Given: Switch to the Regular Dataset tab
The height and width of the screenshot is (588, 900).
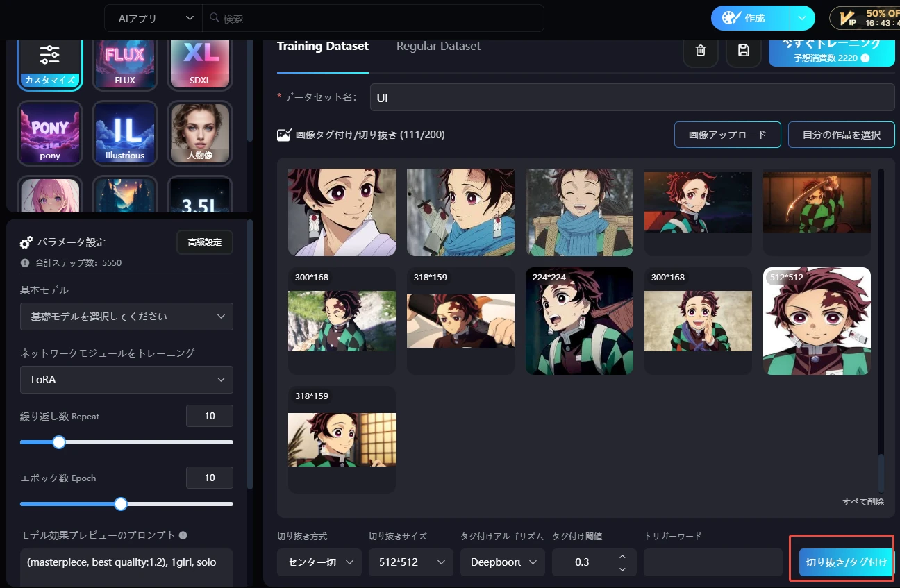Looking at the screenshot, I should point(438,46).
